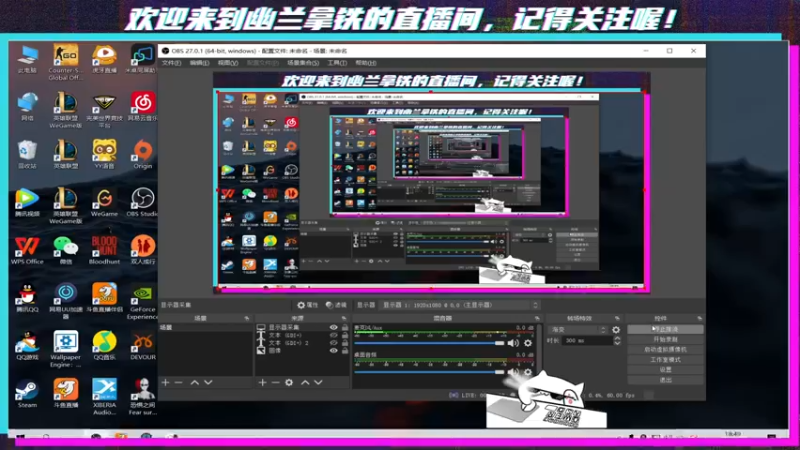Image resolution: width=800 pixels, height=450 pixels.
Task: Open 麦克风/Aux audio settings gear
Action: point(528,343)
